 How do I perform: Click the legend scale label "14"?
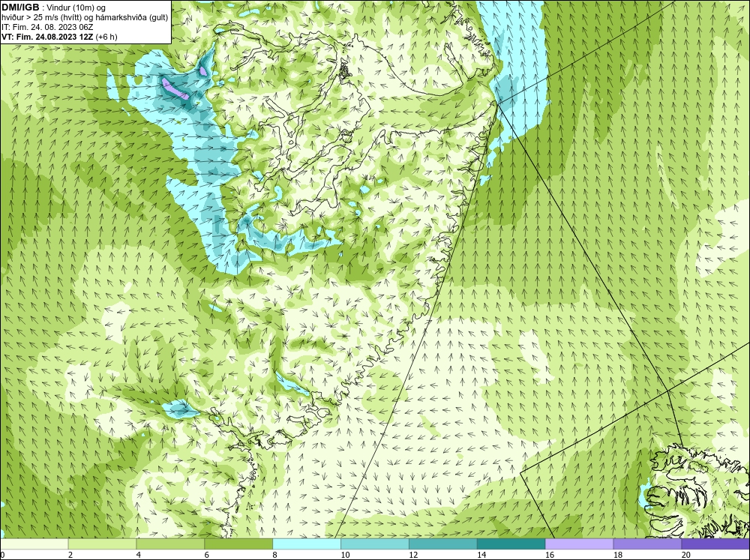pyautogui.click(x=481, y=555)
